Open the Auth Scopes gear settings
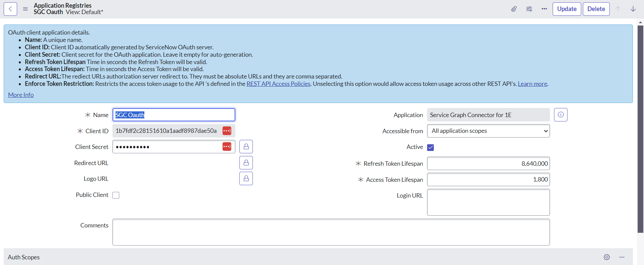The width and height of the screenshot is (644, 265). click(x=606, y=257)
